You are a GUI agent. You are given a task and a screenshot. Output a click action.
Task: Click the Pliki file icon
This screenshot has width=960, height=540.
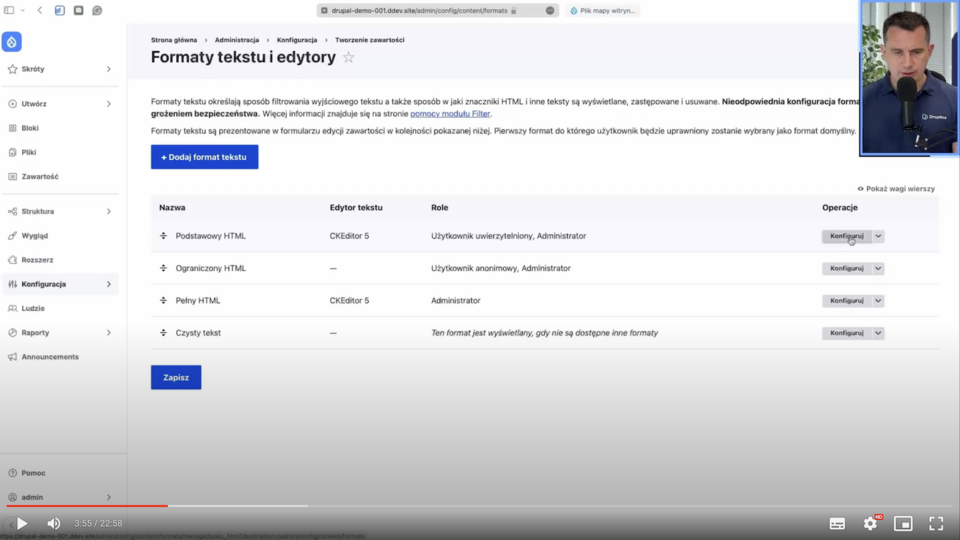click(12, 152)
